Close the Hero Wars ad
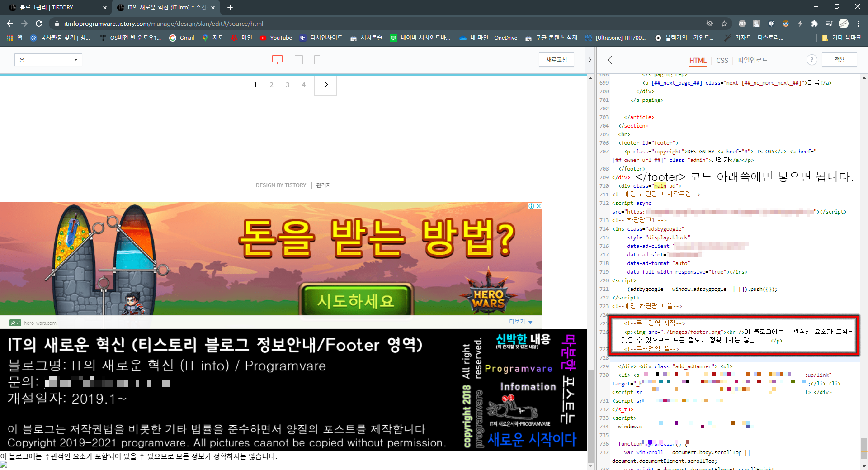The width and height of the screenshot is (868, 470). (539, 206)
